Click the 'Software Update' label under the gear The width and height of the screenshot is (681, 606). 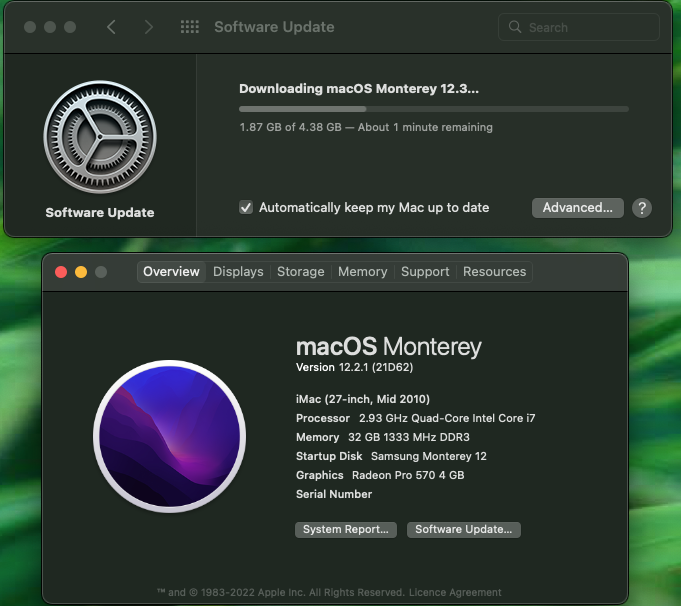[100, 212]
